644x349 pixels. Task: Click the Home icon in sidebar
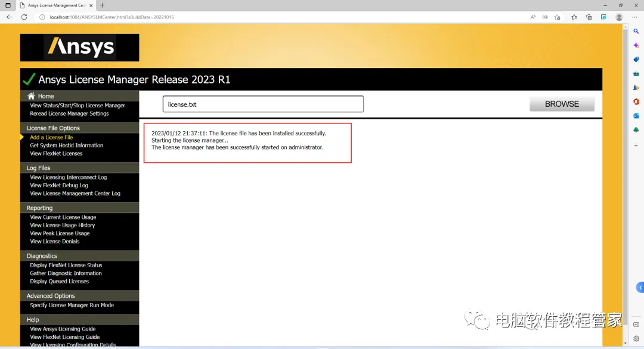click(31, 96)
